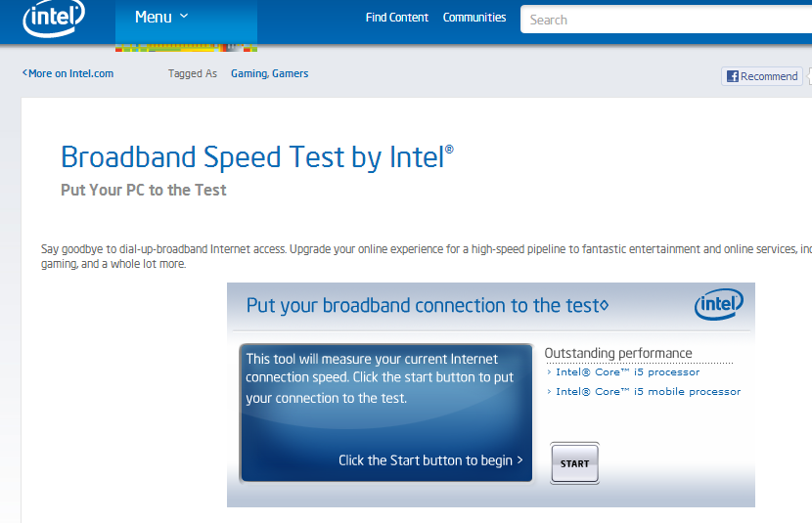812x523 pixels.
Task: Click the Intel logo in the speed test widget
Action: (x=719, y=305)
